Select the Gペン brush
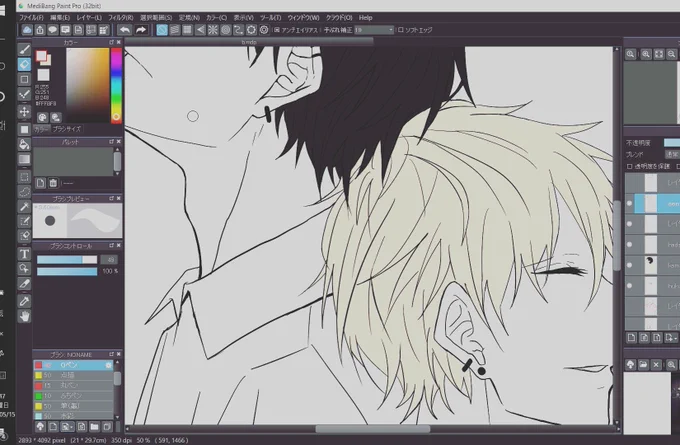Viewport: 680px width, 445px height. 73,365
